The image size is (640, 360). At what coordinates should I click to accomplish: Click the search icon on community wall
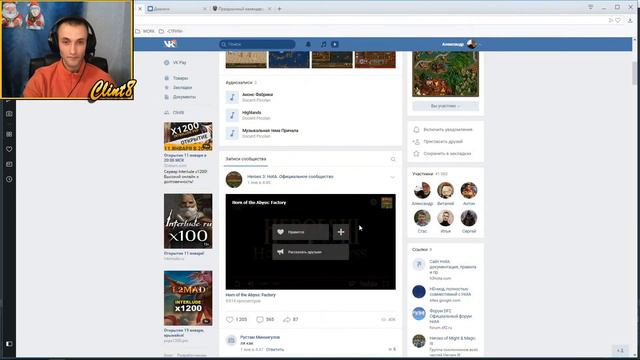click(393, 159)
